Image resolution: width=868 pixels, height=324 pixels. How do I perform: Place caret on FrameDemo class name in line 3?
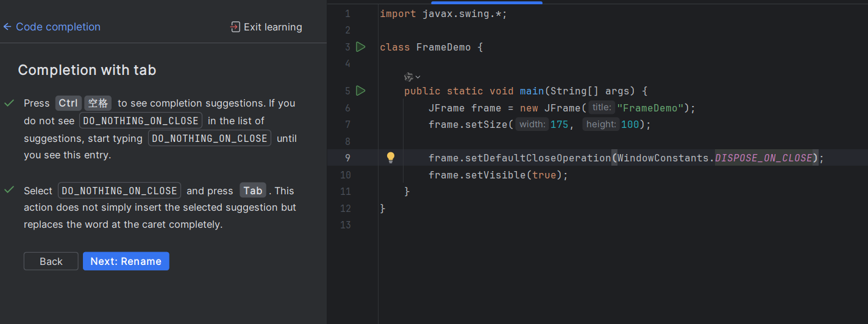[443, 47]
